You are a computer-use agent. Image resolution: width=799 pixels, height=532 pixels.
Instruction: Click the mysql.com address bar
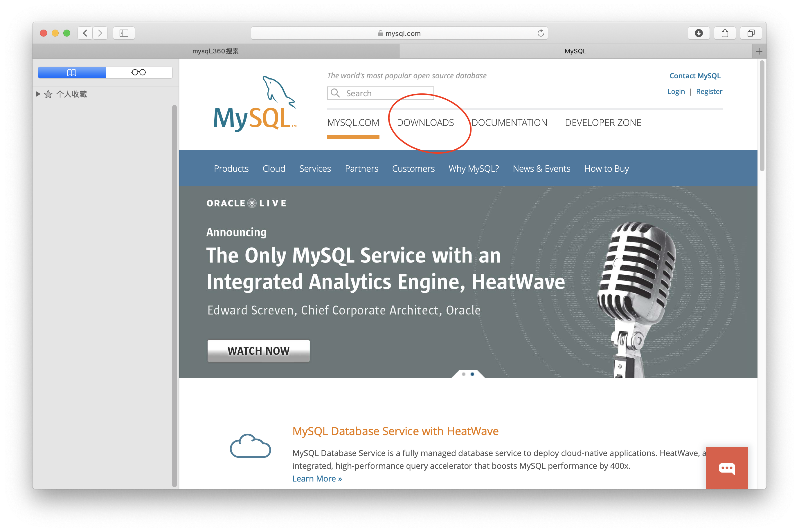[399, 33]
